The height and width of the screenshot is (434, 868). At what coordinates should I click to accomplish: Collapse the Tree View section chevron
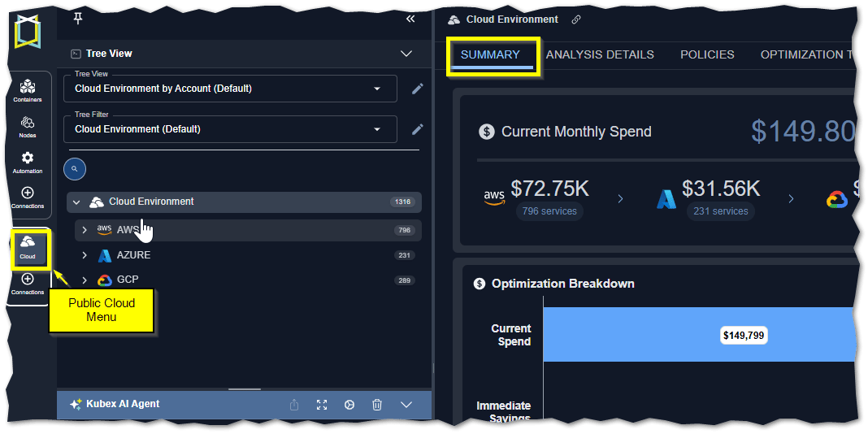[x=406, y=54]
